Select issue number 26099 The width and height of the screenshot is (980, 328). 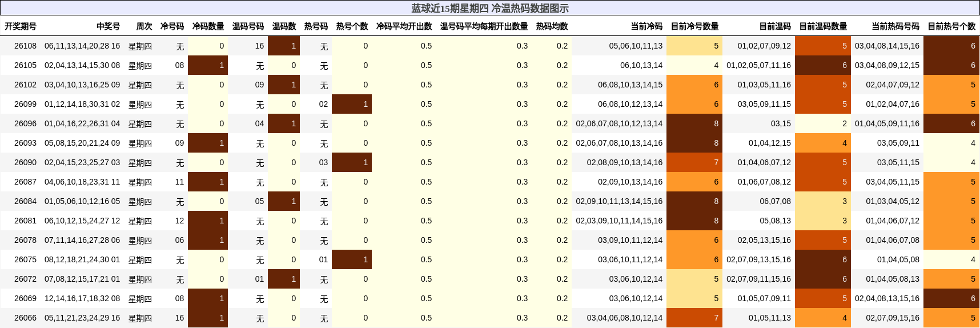point(25,104)
